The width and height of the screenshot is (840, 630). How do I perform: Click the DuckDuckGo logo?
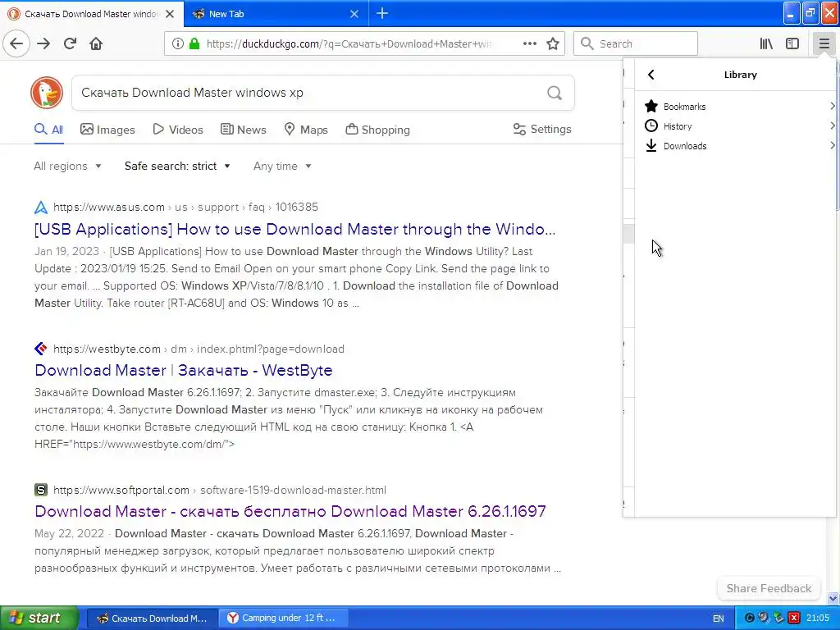tap(47, 93)
